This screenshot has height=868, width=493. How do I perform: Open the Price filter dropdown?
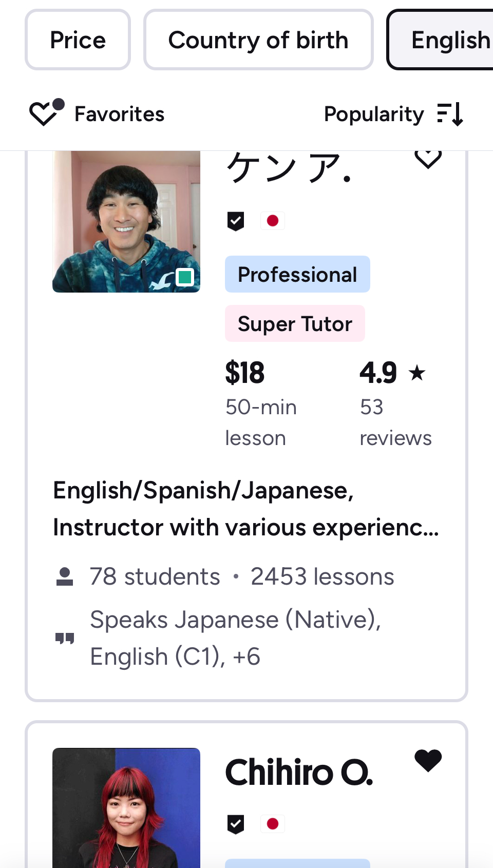(x=78, y=40)
